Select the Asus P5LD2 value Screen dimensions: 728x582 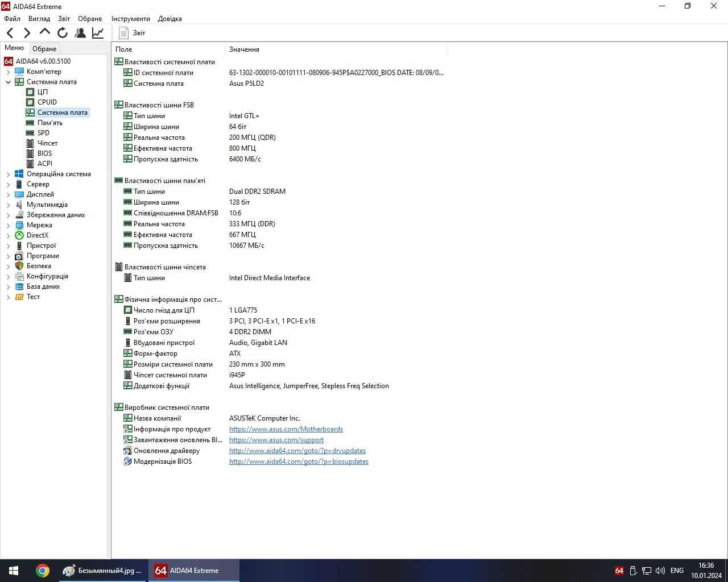(246, 84)
